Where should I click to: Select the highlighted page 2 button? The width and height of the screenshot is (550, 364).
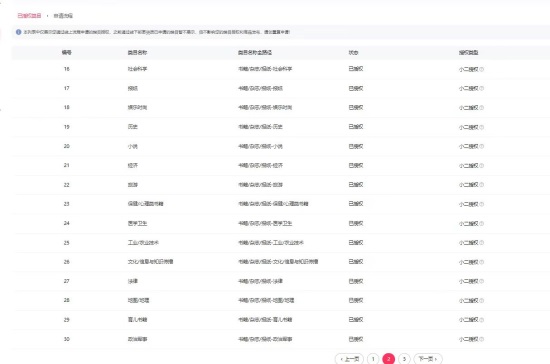[389, 359]
